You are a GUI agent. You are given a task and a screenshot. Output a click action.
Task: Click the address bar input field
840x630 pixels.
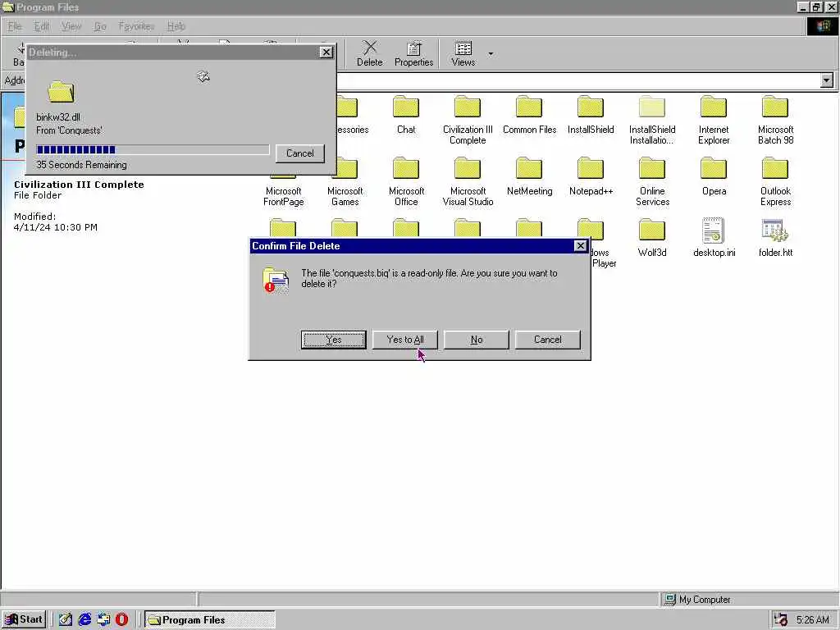[578, 80]
